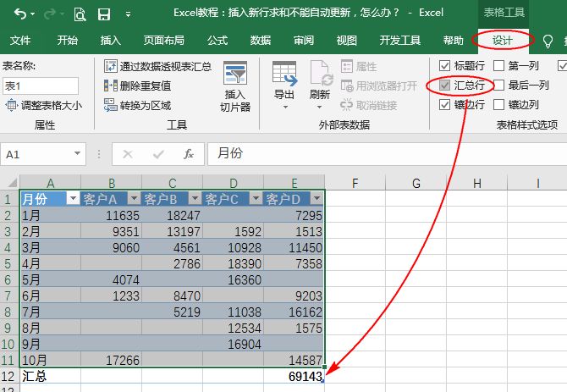Click the table name field containing 表1
The image size is (567, 392).
pos(41,86)
